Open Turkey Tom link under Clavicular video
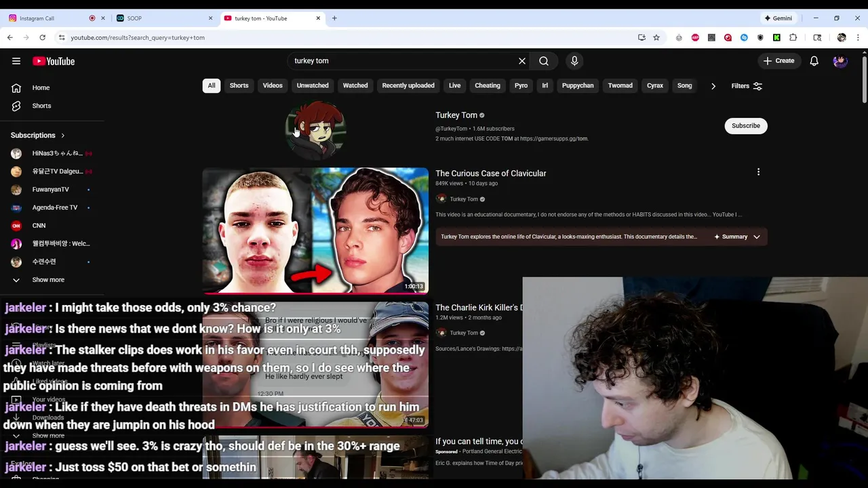This screenshot has width=868, height=488. (464, 199)
